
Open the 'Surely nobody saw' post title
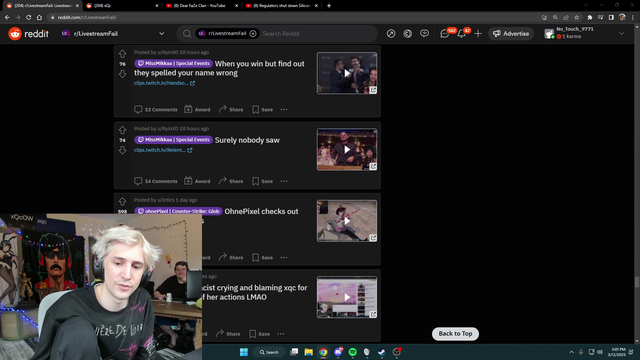pyautogui.click(x=247, y=140)
